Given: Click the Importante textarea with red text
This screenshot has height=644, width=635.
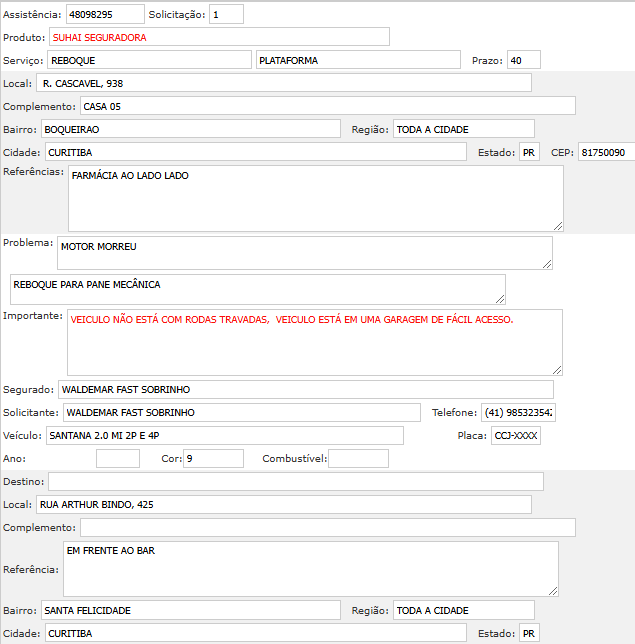Looking at the screenshot, I should tap(315, 343).
